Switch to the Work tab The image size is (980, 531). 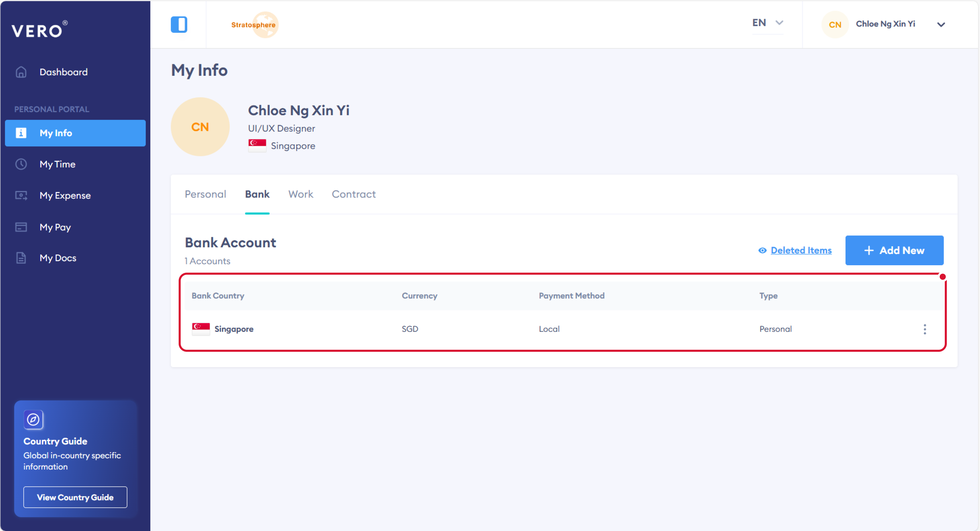point(301,194)
